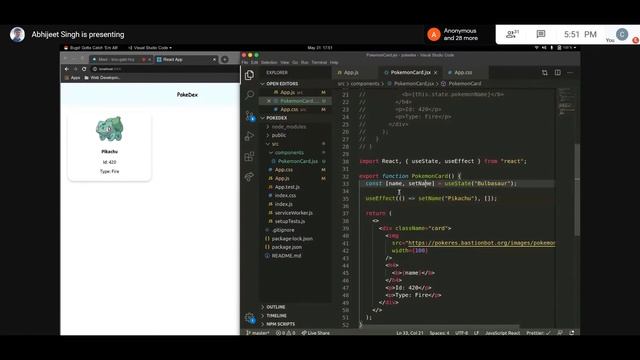
Task: Open the Manage gear in the activity bar
Action: (x=250, y=318)
